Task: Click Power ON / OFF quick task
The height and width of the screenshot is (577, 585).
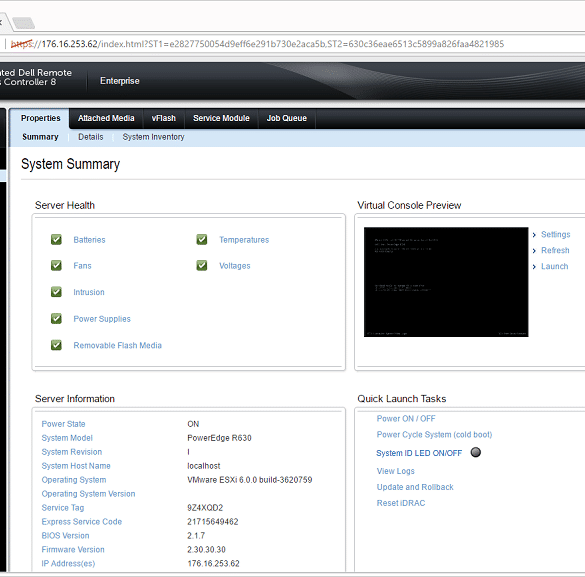Action: point(406,419)
